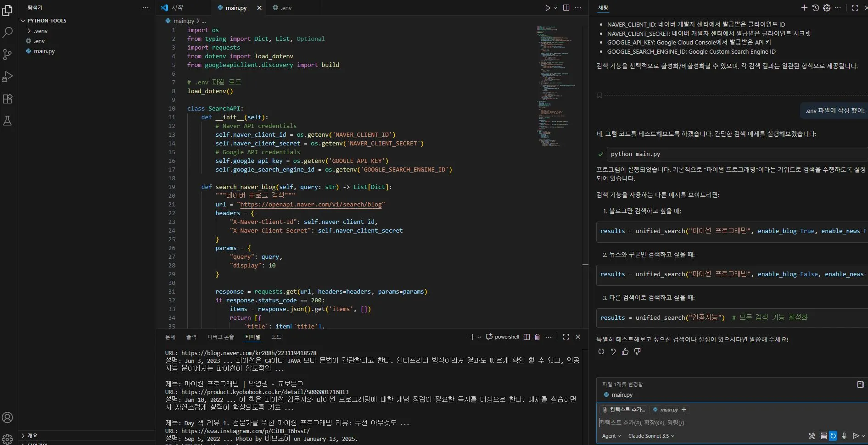
Task: Start a new chat with plus icon
Action: [x=804, y=8]
